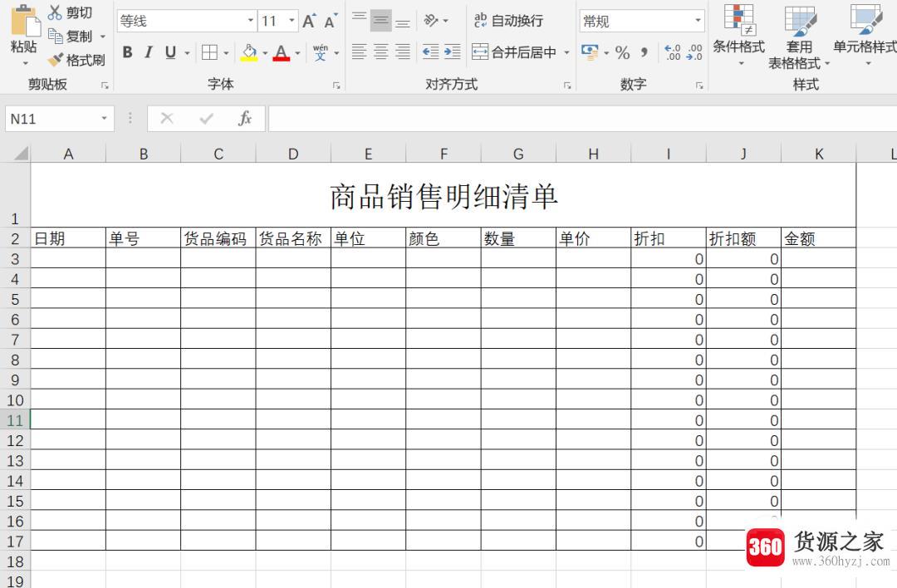The width and height of the screenshot is (897, 588).
Task: Open the Merge and Center dropdown arrow
Action: (x=567, y=52)
